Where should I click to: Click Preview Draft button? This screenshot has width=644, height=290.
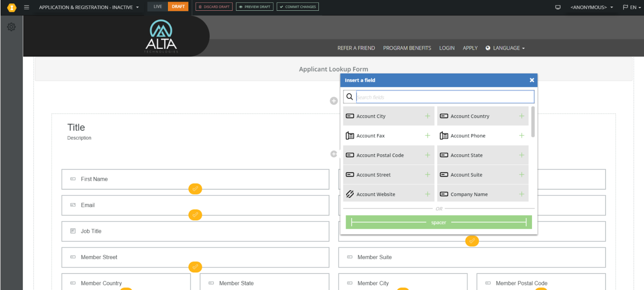(254, 7)
